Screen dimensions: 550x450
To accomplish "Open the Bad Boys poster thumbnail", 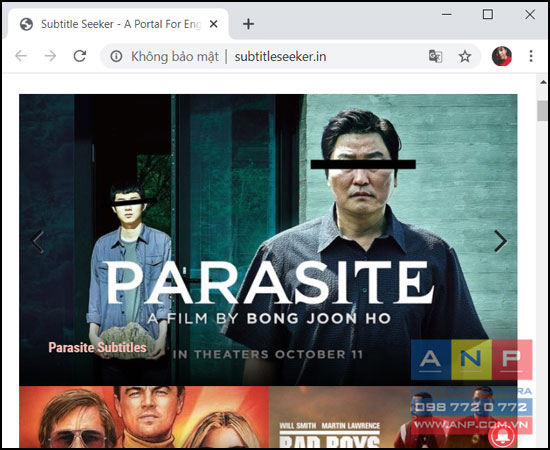I will pyautogui.click(x=393, y=417).
